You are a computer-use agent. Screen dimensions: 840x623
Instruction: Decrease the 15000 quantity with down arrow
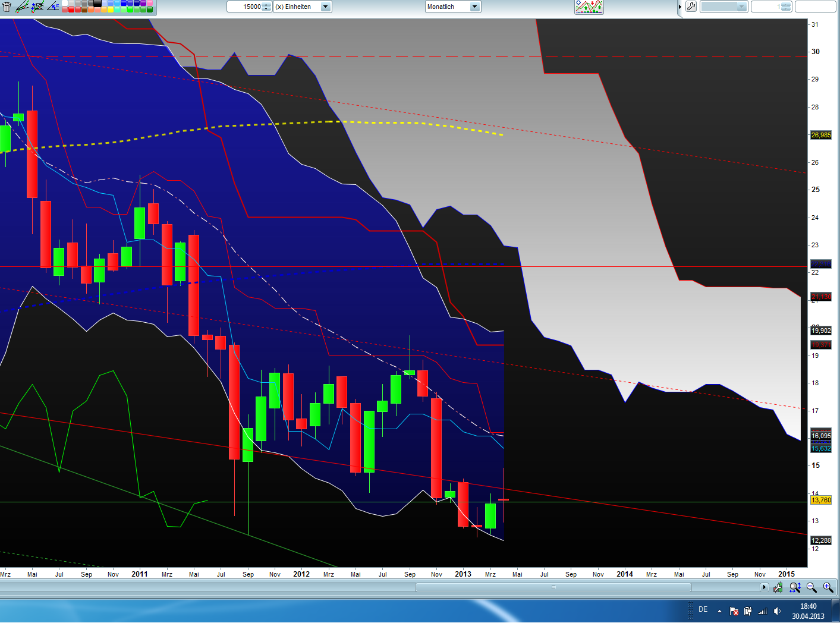tap(266, 9)
